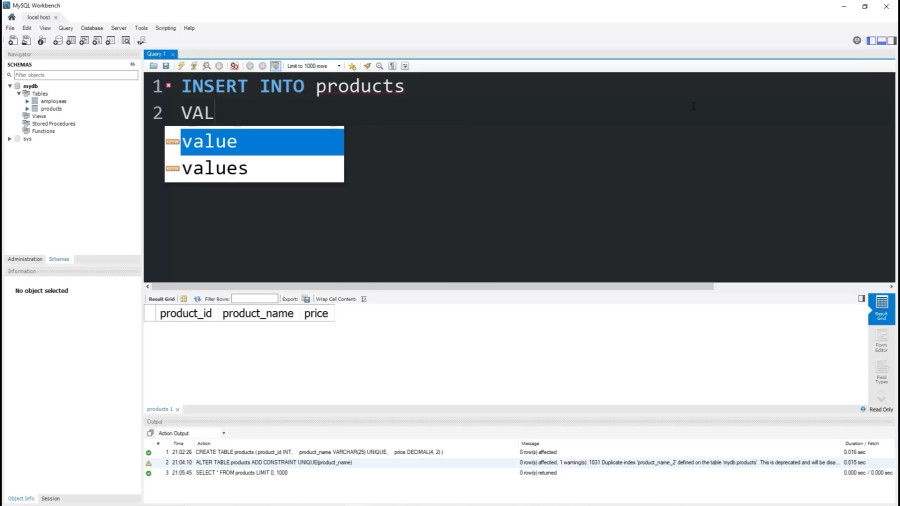Open SQL script file toolbar icon

point(26,41)
